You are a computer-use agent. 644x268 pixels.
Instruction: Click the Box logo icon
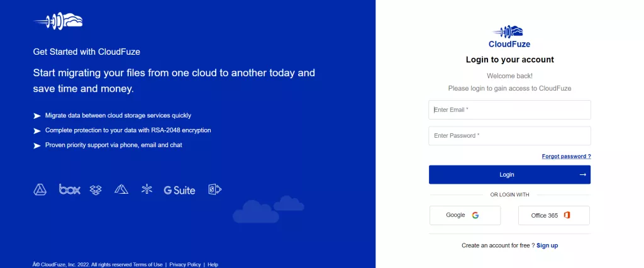69,189
